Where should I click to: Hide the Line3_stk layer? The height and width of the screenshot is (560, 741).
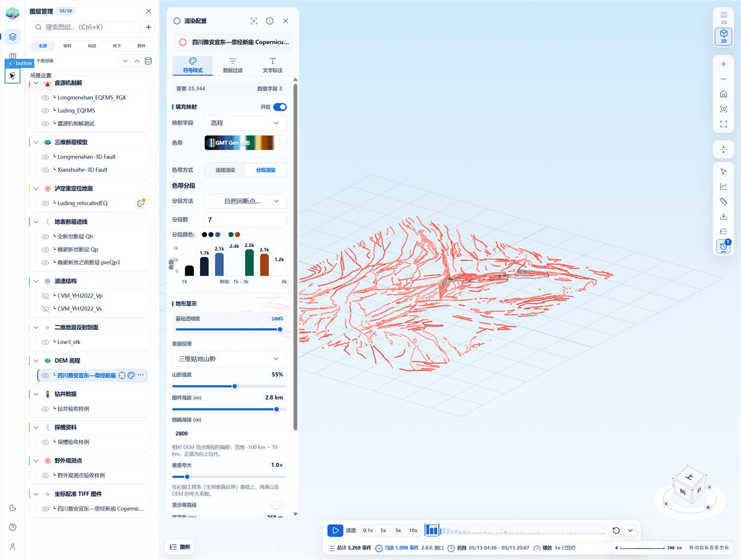coord(45,342)
